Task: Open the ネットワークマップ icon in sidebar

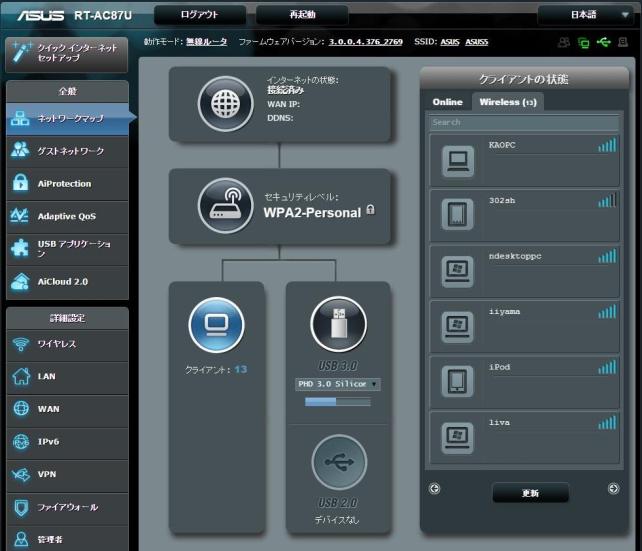Action: point(20,119)
